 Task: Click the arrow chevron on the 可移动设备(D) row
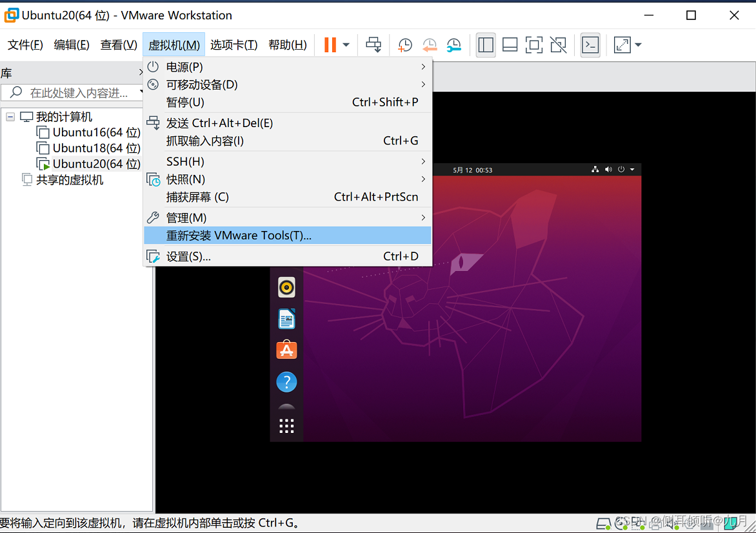coord(423,85)
